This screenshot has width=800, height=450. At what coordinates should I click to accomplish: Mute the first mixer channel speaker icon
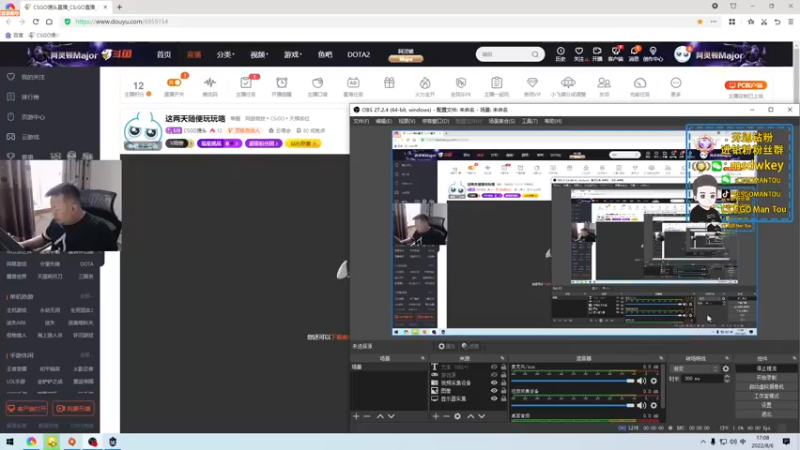coord(641,381)
